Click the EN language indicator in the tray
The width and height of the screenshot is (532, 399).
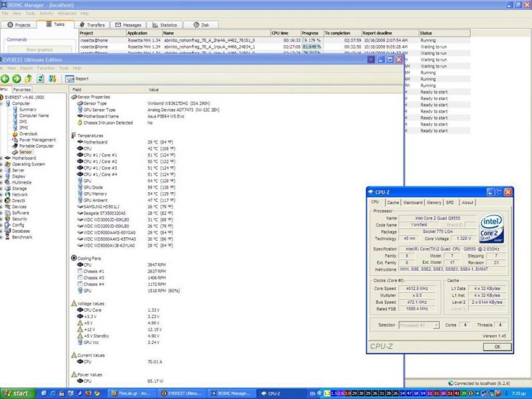313,394
